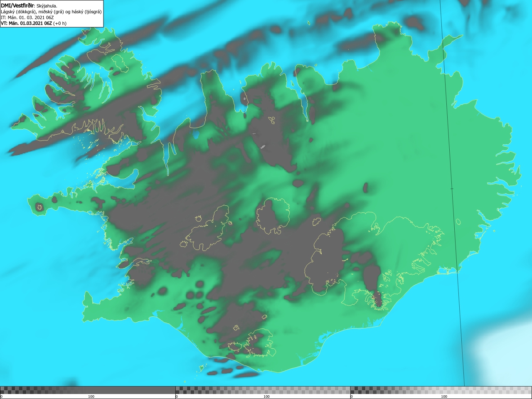The height and width of the screenshot is (399, 532).
Task: Click the dark-gray low cloud color scale
Action: [x=88, y=390]
